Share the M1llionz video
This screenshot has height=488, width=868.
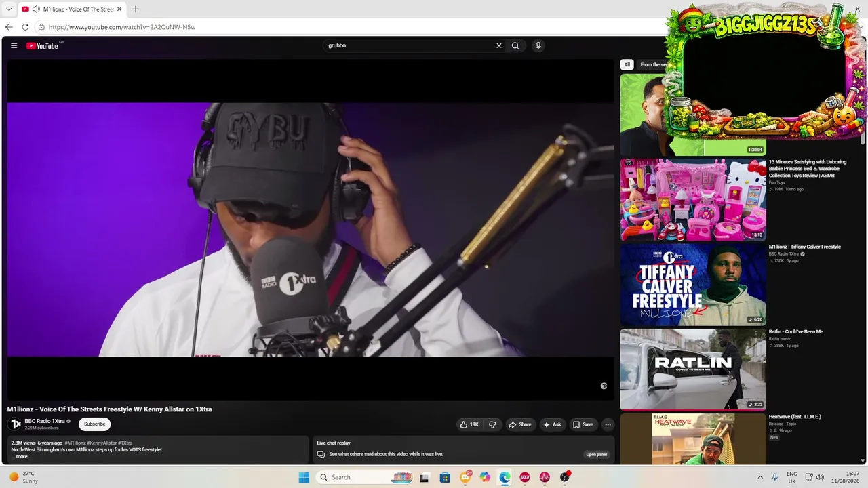520,424
